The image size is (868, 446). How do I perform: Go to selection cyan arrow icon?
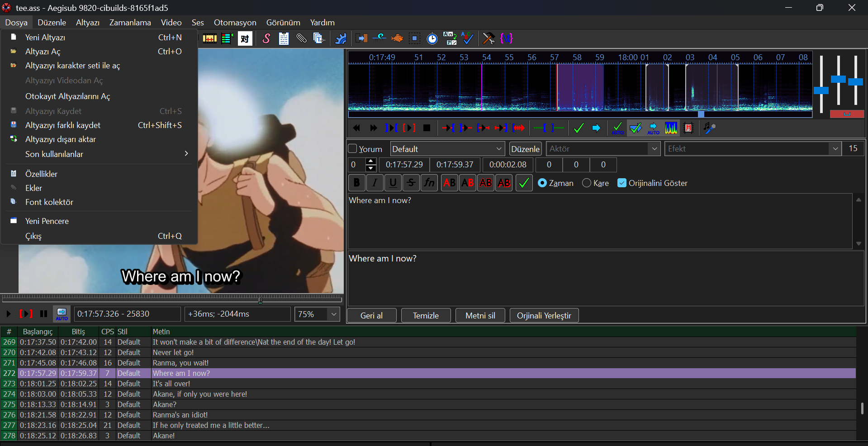(596, 128)
